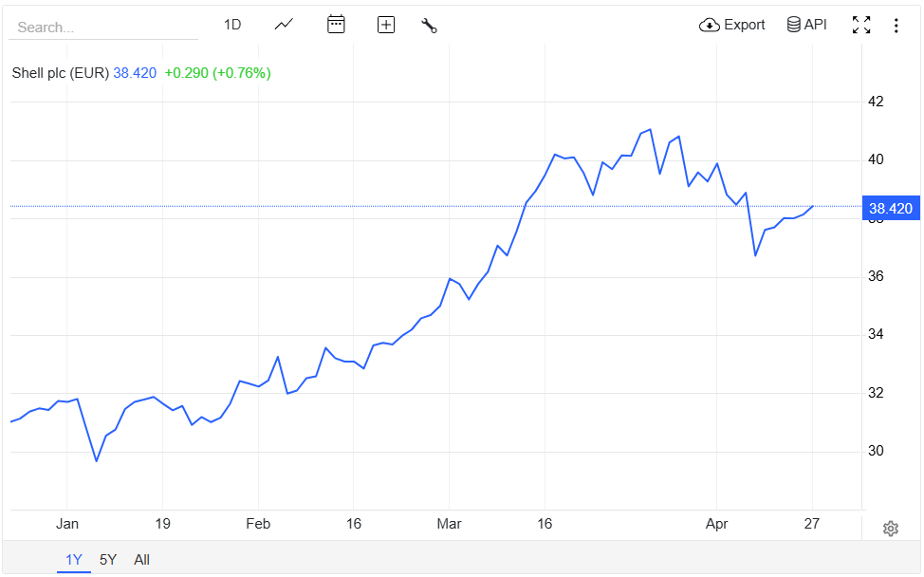
Task: Click the green +0.290 (+0.76%) change value
Action: tap(217, 73)
